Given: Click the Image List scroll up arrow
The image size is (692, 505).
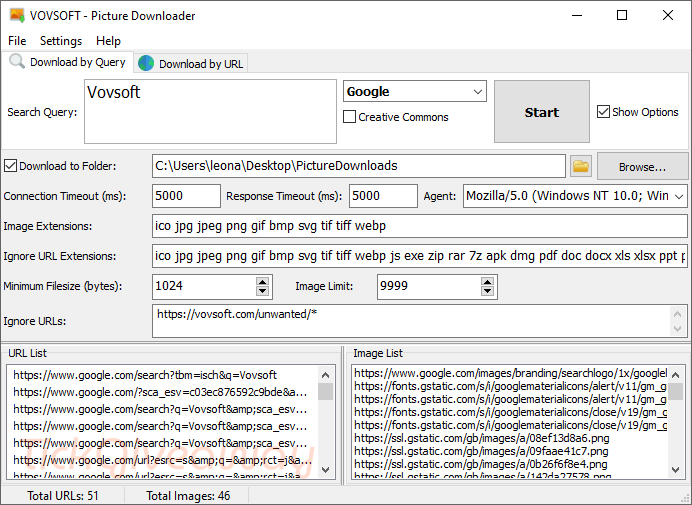Looking at the screenshot, I should click(x=675, y=375).
